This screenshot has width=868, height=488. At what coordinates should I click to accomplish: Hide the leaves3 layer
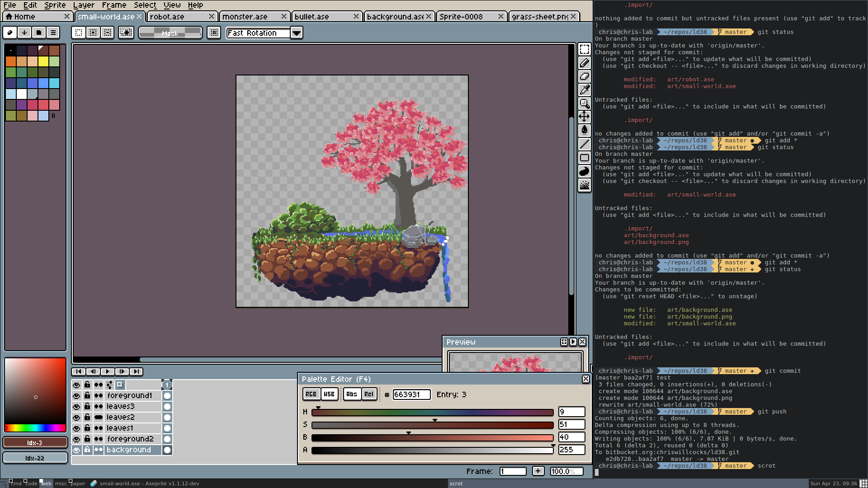coord(76,407)
